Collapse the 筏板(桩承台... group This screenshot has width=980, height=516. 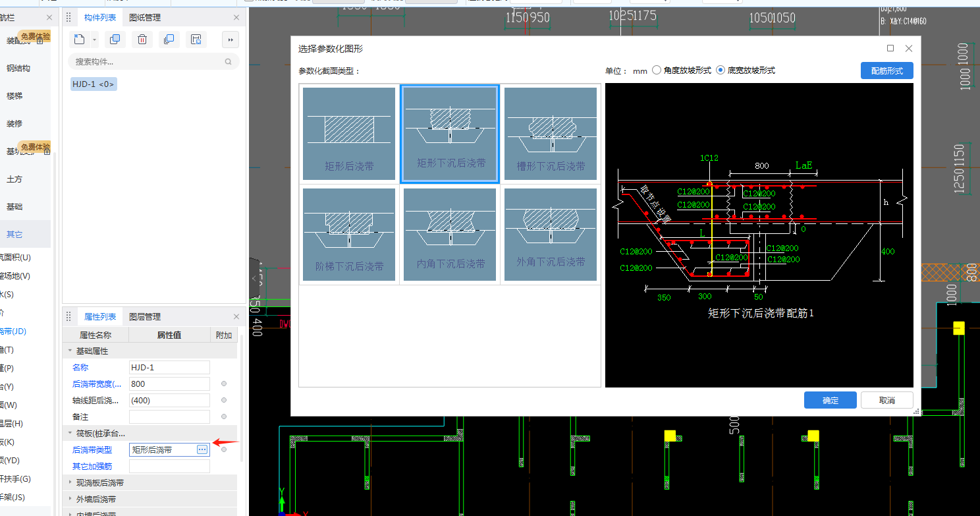click(70, 434)
